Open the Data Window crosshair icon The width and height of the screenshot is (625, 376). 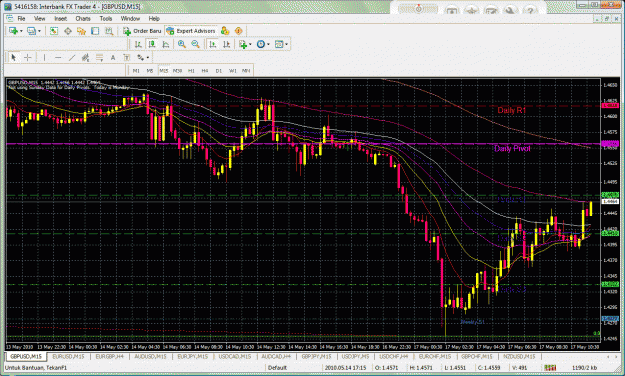(x=68, y=31)
